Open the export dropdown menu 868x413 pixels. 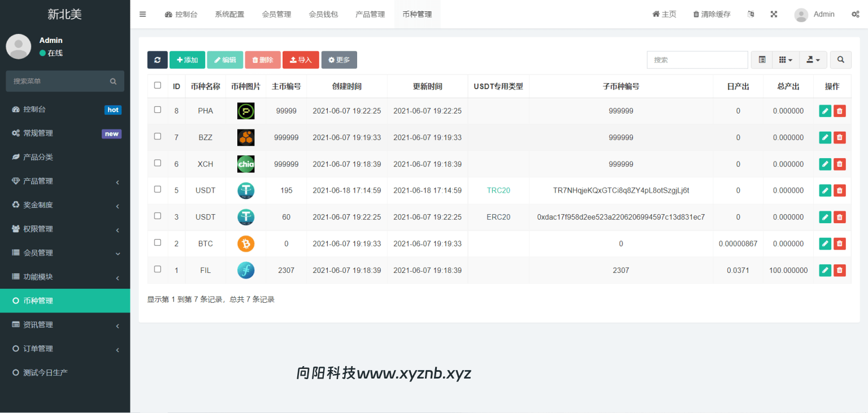(x=813, y=59)
